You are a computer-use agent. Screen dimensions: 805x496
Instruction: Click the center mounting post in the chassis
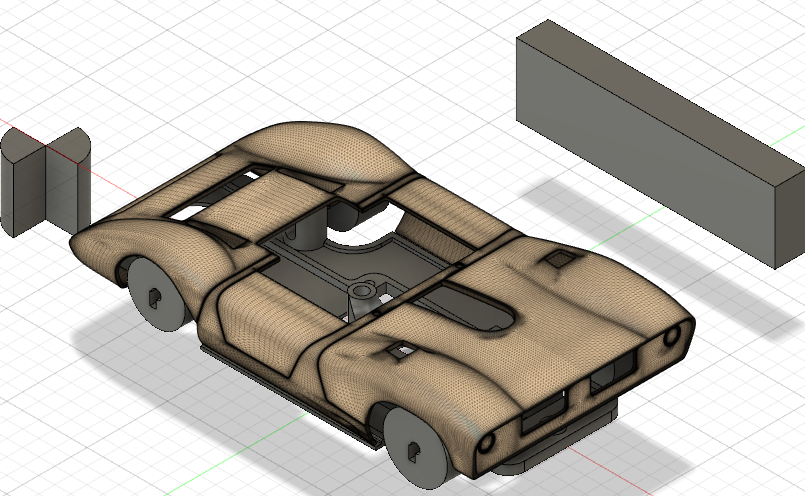(360, 295)
